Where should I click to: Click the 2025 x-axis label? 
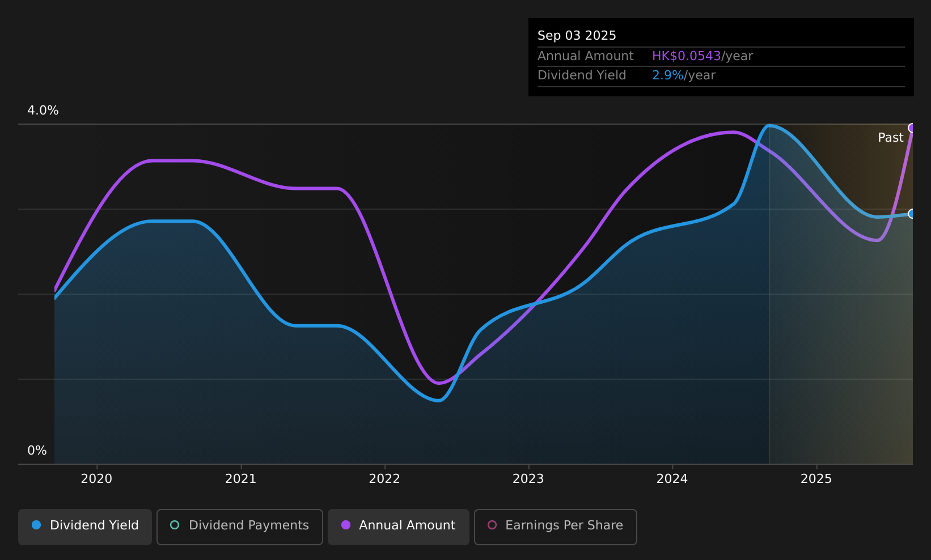[x=816, y=479]
